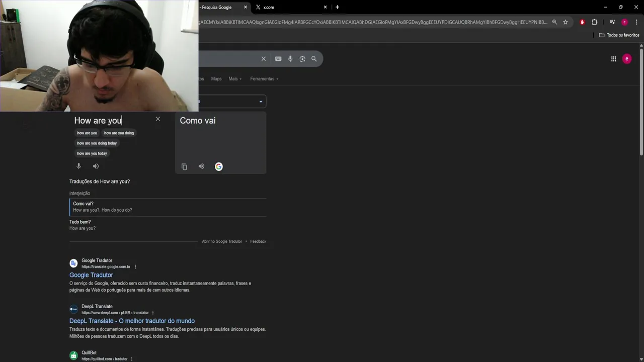Viewport: 644px width, 362px height.
Task: Copy the translation 'Como vai'
Action: [x=184, y=166]
